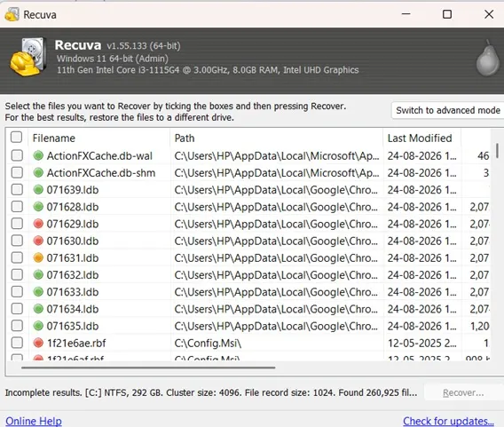The height and width of the screenshot is (427, 504).
Task: Minimize the Recuva window
Action: (x=406, y=14)
